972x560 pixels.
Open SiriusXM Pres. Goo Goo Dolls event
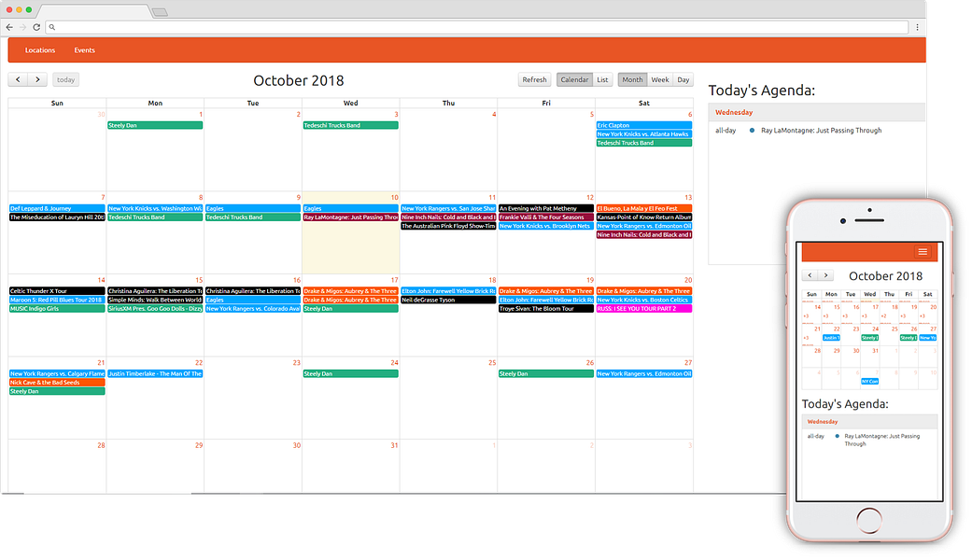(155, 308)
